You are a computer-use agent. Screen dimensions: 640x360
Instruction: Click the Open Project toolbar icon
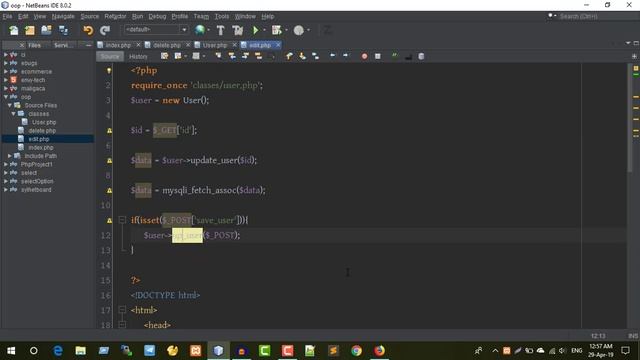(x=46, y=30)
